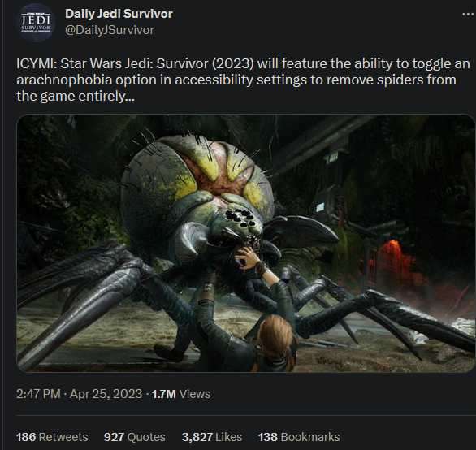Open the @DailyJSurvivor handle link

point(110,30)
